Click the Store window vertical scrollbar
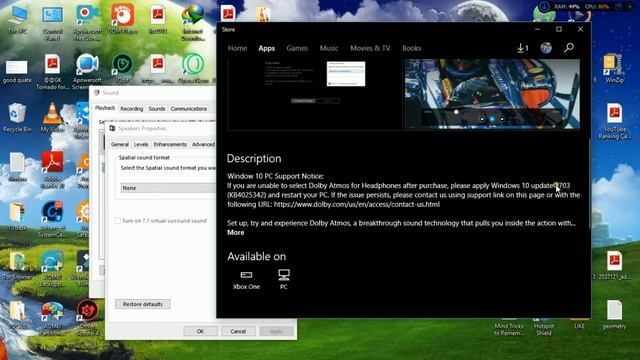This screenshot has height=360, width=640. pos(589,184)
